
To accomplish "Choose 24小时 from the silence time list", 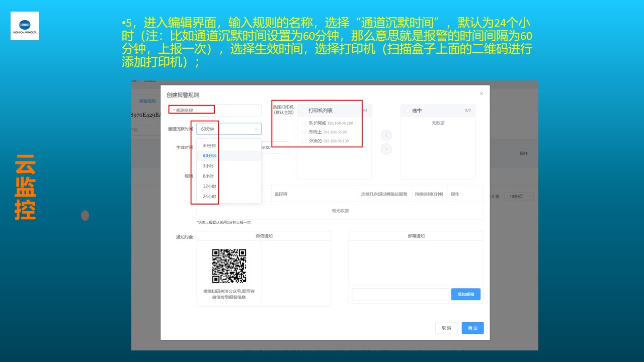I will [x=209, y=197].
